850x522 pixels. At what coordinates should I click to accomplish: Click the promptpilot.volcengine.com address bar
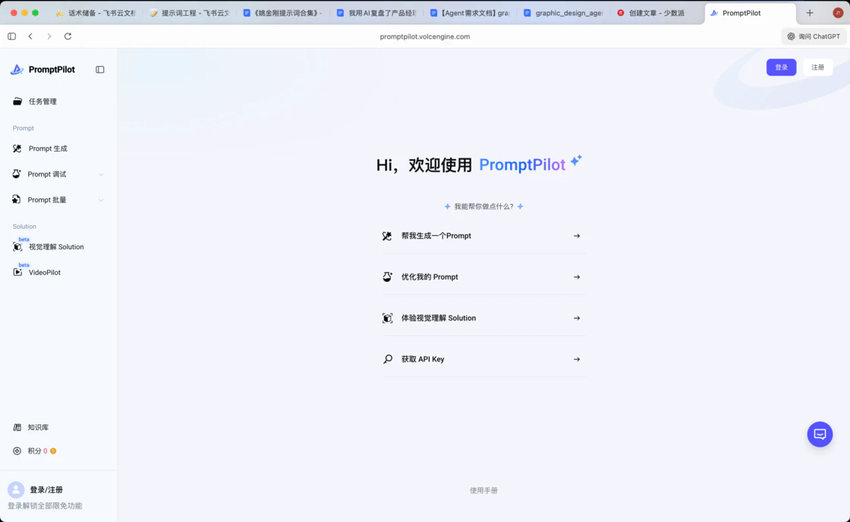[425, 36]
